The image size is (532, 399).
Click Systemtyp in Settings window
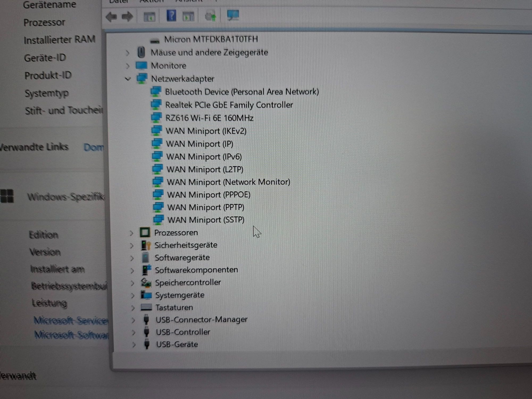point(47,93)
